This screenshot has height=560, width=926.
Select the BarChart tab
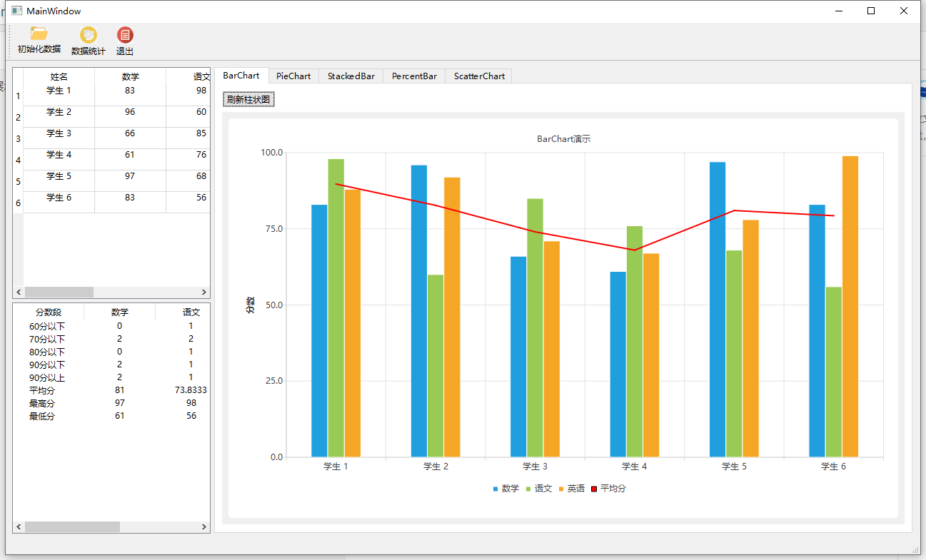pyautogui.click(x=241, y=76)
